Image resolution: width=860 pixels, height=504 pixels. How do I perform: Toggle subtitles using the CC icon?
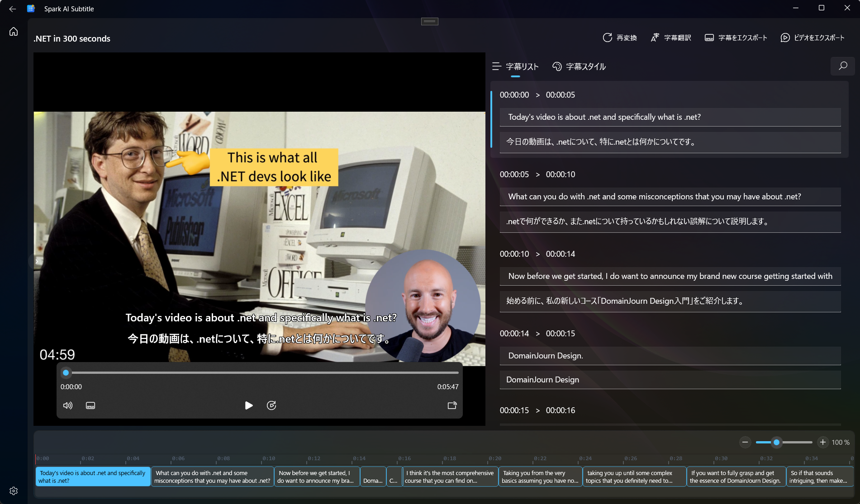pyautogui.click(x=90, y=405)
